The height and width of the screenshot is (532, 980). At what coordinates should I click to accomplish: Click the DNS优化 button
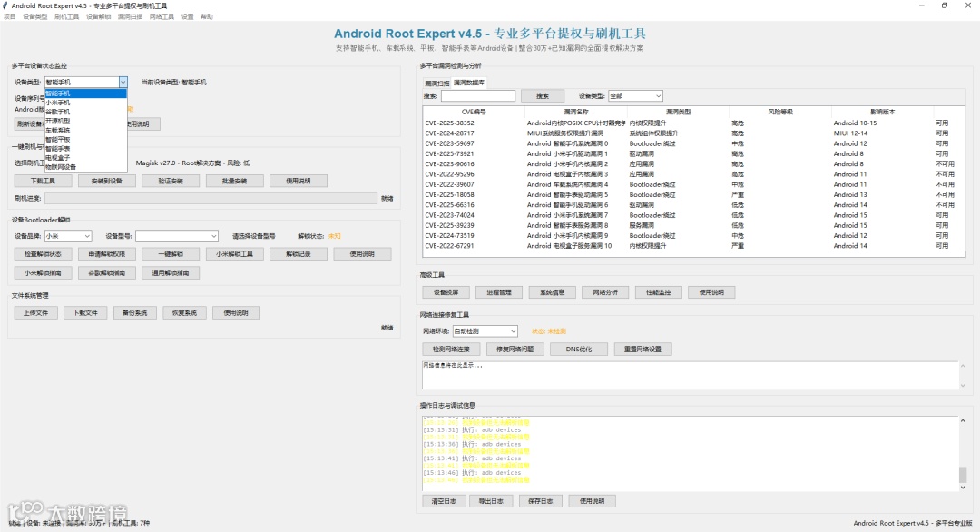[579, 349]
